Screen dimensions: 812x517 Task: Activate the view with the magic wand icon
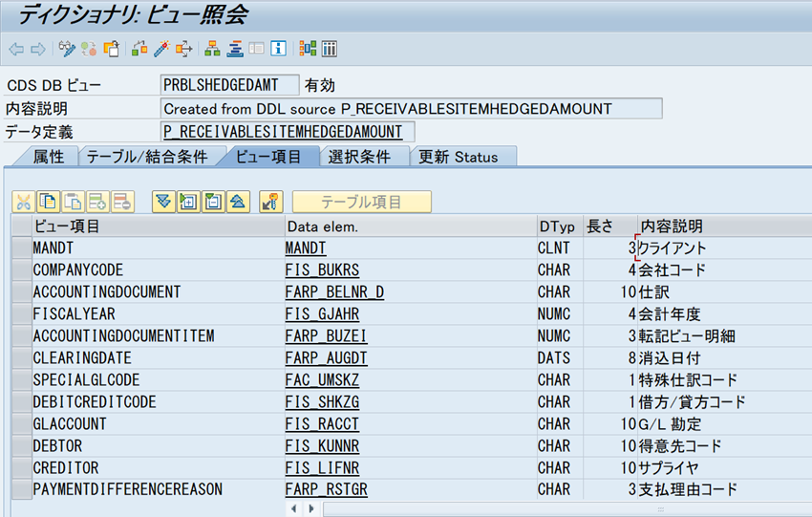(x=161, y=49)
